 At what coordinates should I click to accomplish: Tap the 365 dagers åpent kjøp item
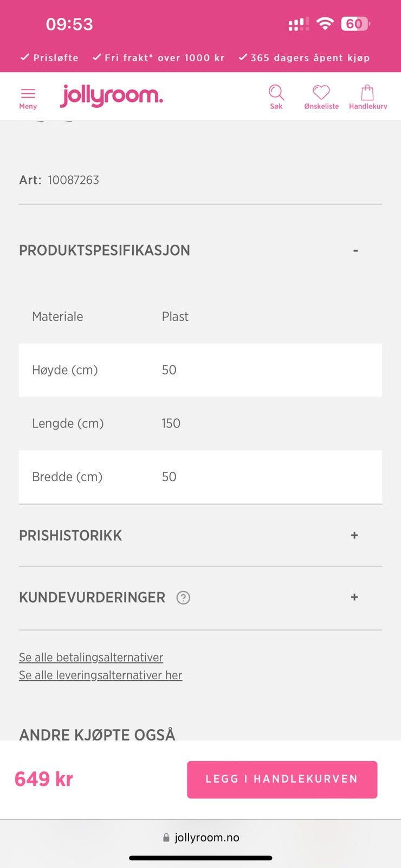click(304, 58)
